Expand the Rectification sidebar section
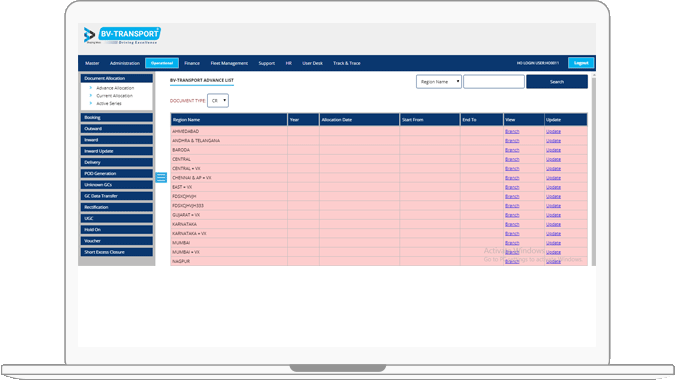Image resolution: width=675 pixels, height=380 pixels. click(x=117, y=207)
